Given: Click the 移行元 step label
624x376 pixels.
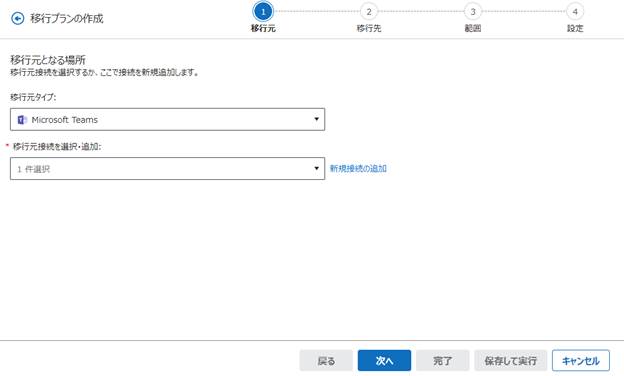Looking at the screenshot, I should tap(263, 28).
